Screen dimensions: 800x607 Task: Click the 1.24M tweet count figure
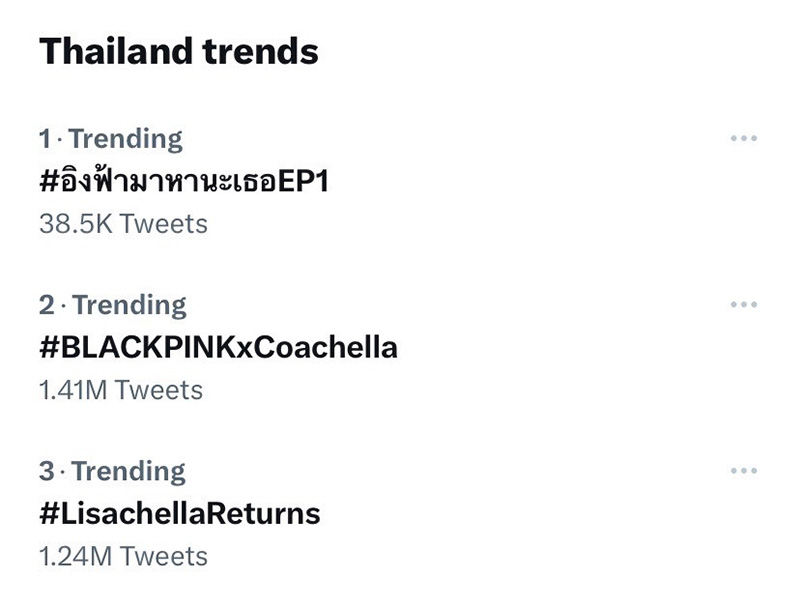click(73, 556)
